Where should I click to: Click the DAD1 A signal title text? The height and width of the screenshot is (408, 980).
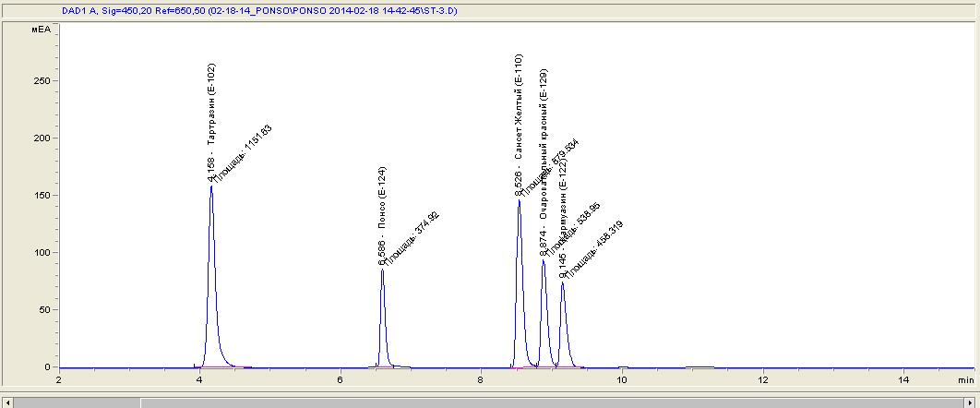pos(259,12)
